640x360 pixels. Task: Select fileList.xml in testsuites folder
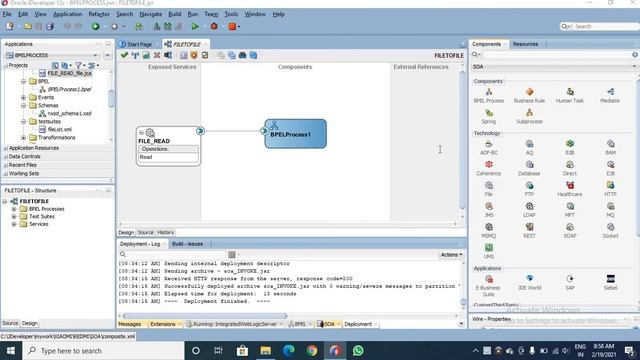point(60,129)
